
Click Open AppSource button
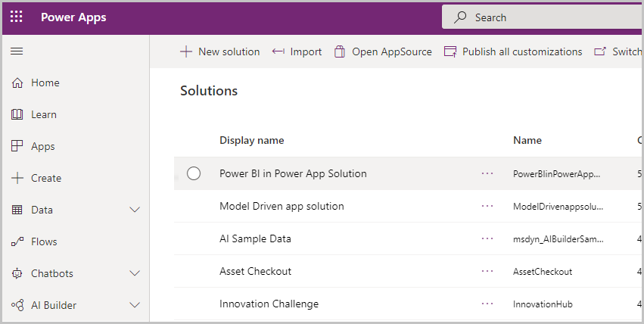click(x=383, y=51)
